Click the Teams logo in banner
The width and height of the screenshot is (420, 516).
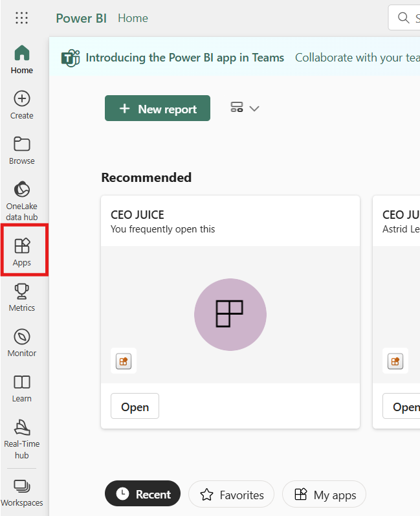pyautogui.click(x=71, y=58)
